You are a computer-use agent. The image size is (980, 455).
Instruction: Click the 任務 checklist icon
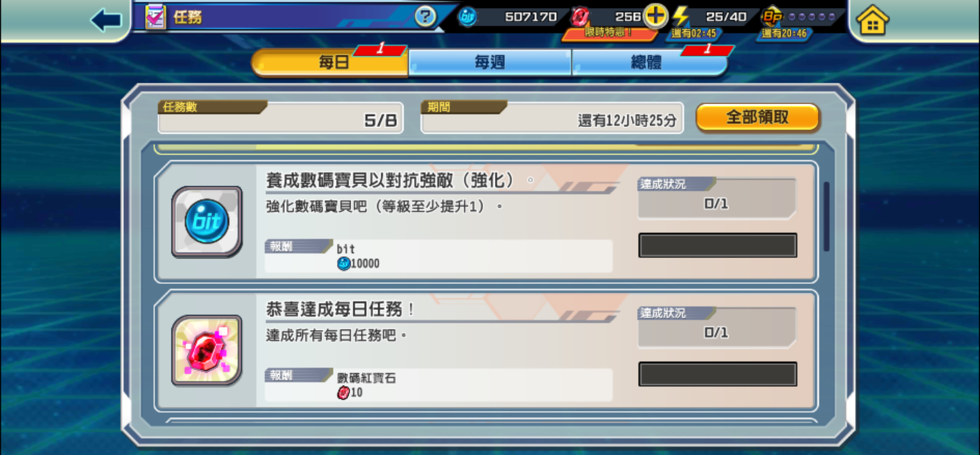pos(155,17)
